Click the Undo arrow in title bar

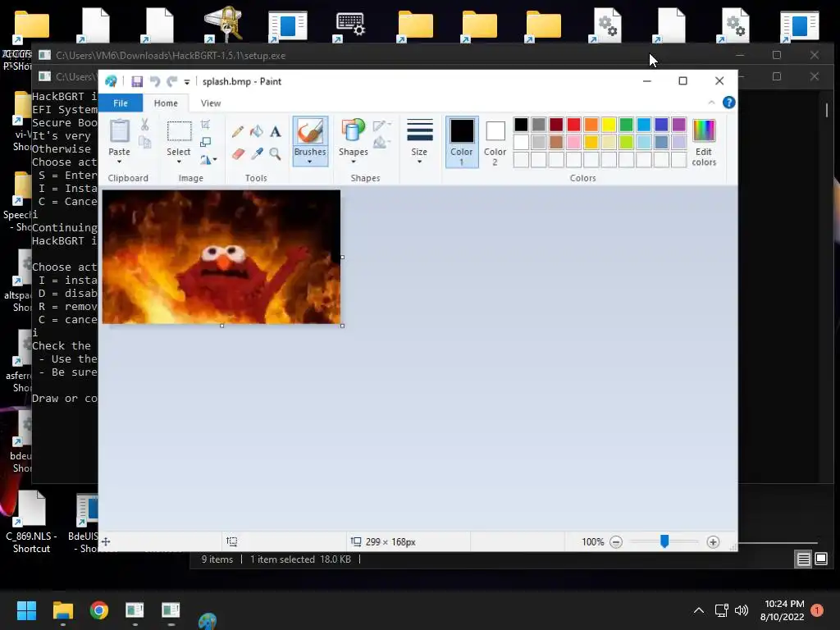click(155, 81)
